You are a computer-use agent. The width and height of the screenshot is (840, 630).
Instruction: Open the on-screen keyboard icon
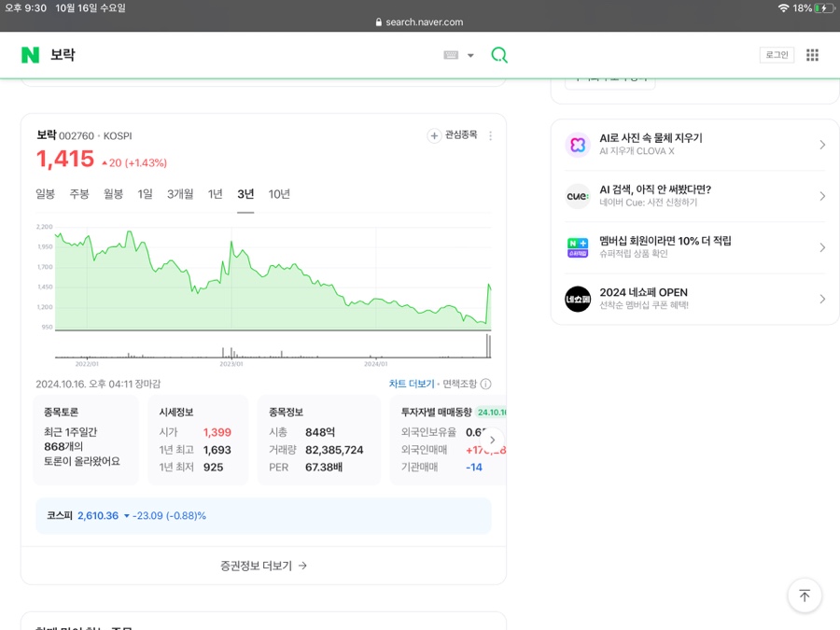tap(451, 55)
